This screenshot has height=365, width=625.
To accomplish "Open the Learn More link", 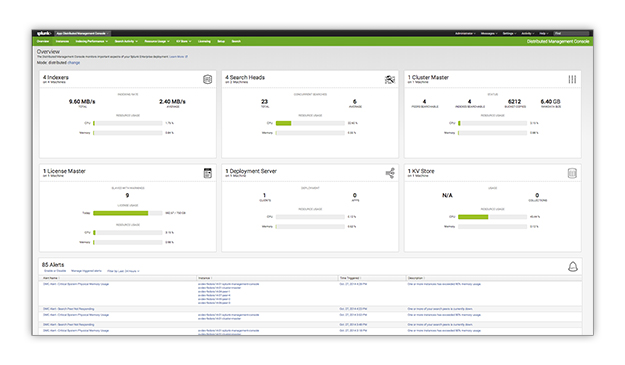I will tap(178, 57).
